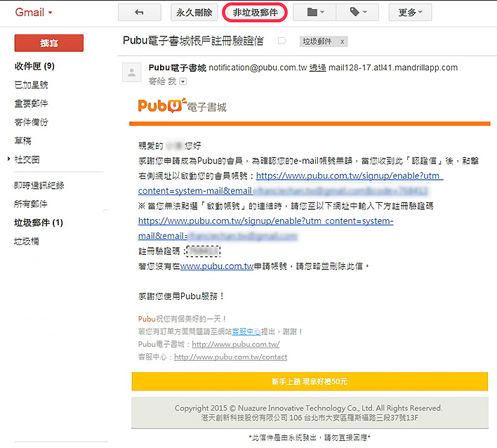Show details dropdown next to 寄給 我
Viewport: 497px width, 448px height.
pos(183,81)
